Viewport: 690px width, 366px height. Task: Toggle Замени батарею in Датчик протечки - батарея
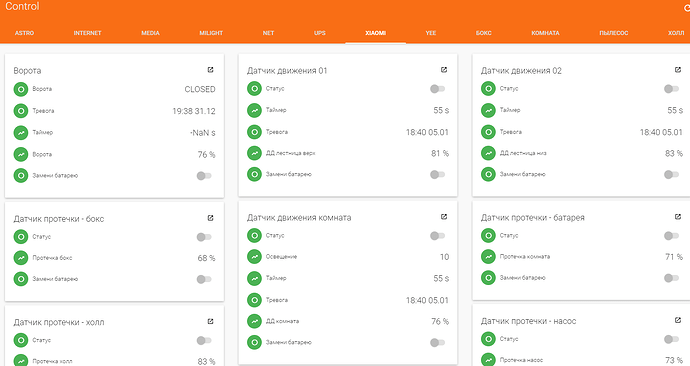pos(672,278)
